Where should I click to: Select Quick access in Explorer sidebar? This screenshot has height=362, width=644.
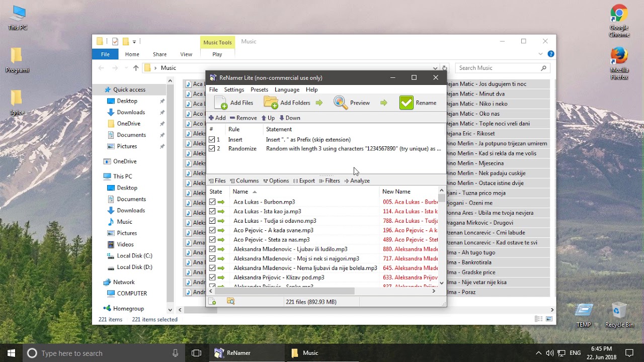(129, 89)
